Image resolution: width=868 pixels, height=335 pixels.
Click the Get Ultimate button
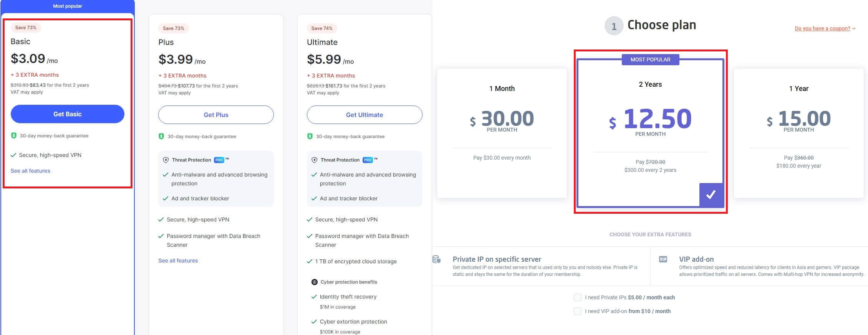[x=364, y=115]
